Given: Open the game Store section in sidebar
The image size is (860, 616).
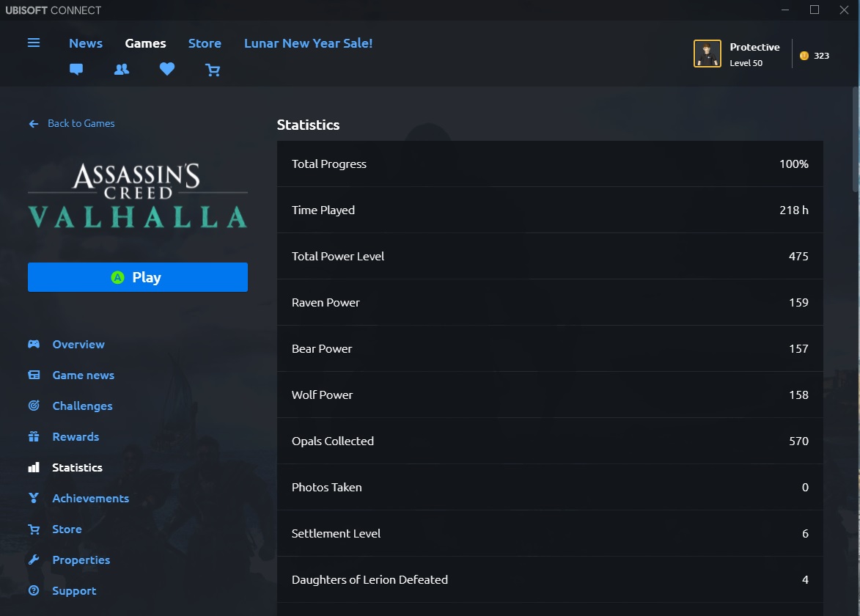Looking at the screenshot, I should point(67,529).
